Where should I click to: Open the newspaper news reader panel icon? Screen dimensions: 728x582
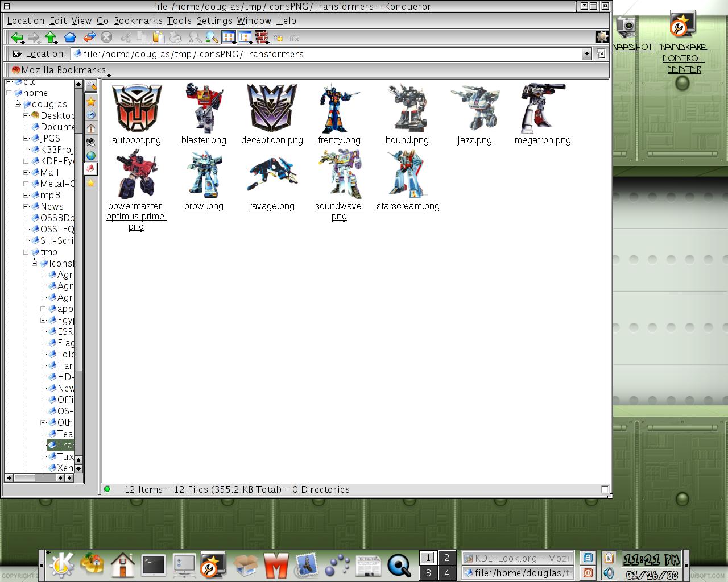pyautogui.click(x=369, y=566)
